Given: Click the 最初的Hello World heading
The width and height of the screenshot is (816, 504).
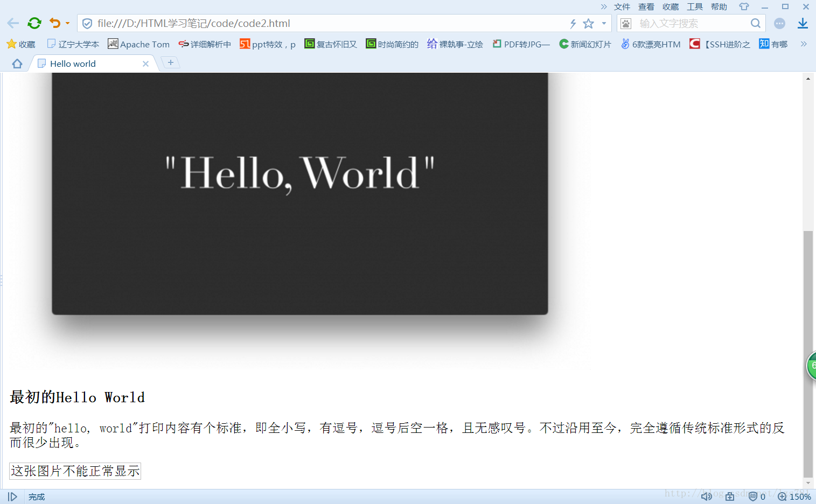Looking at the screenshot, I should [77, 397].
